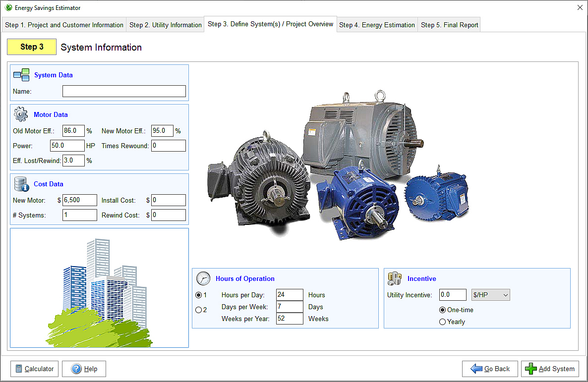The image size is (588, 382).
Task: Switch to Step 4. Energy Estimation tab
Action: click(377, 25)
